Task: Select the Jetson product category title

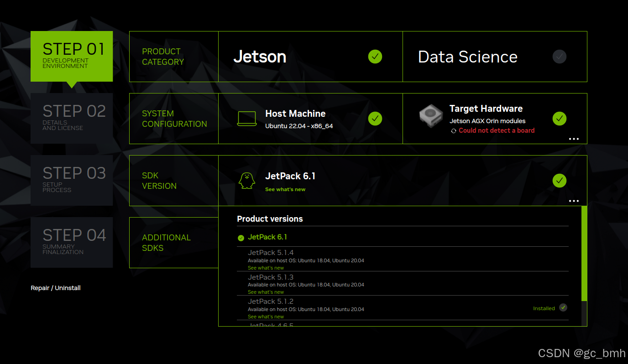Action: coord(260,57)
